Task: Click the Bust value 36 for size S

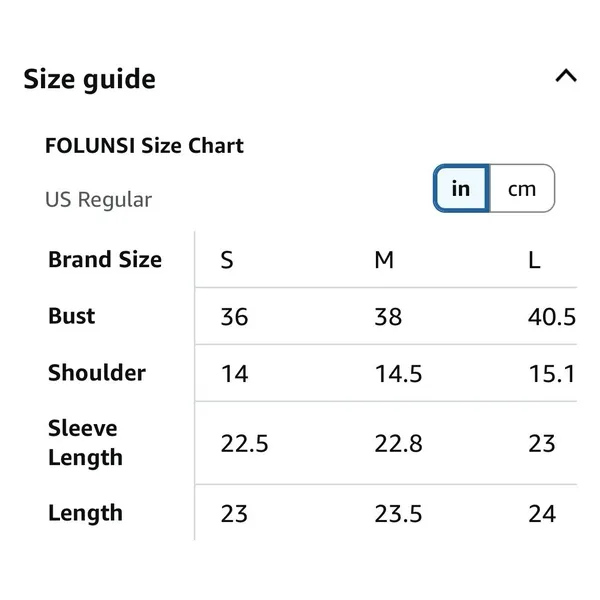Action: [x=234, y=317]
